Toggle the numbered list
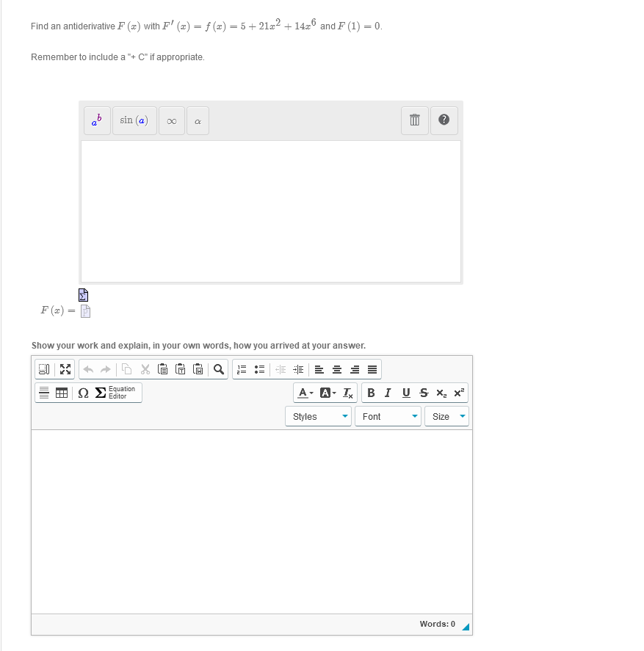Viewport: 644px width, 651px height. 241,368
